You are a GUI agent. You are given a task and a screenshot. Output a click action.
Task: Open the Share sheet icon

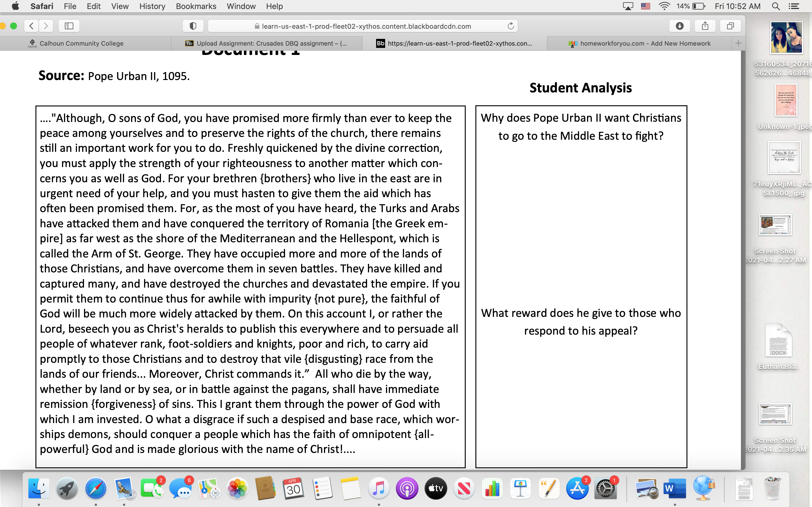[705, 26]
